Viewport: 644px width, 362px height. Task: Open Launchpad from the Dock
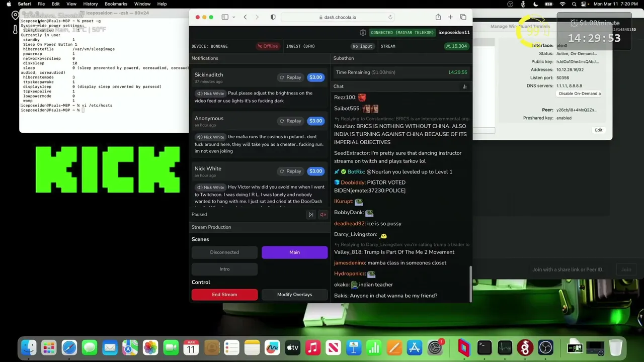pos(49,347)
